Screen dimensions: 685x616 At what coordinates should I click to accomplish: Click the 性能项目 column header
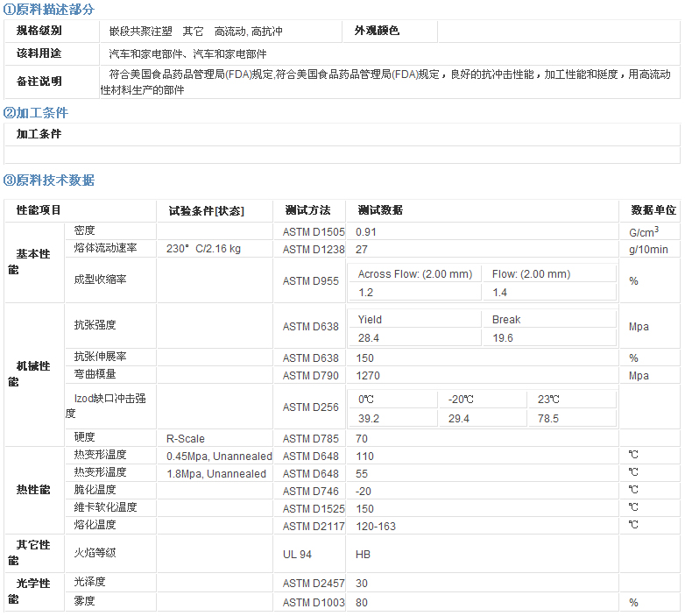pyautogui.click(x=81, y=210)
